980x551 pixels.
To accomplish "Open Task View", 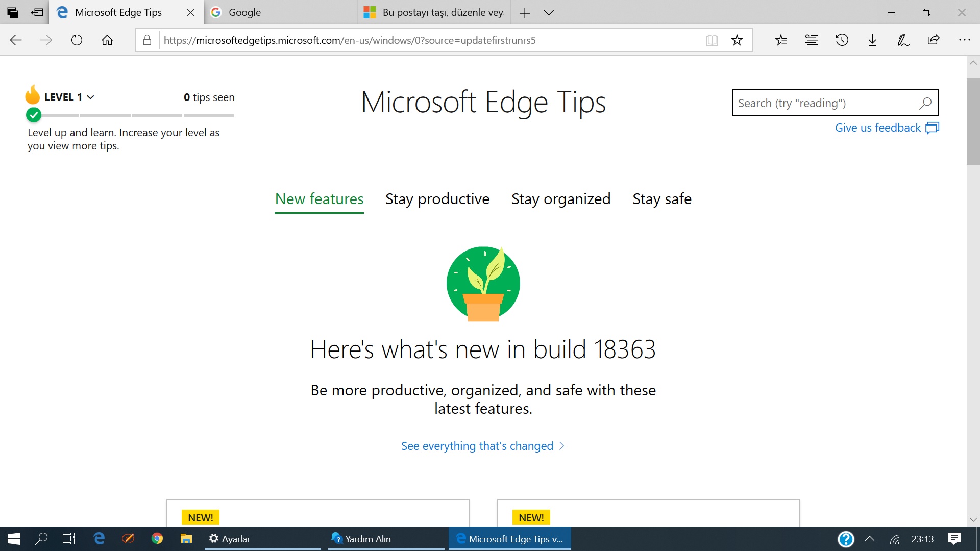I will [69, 539].
